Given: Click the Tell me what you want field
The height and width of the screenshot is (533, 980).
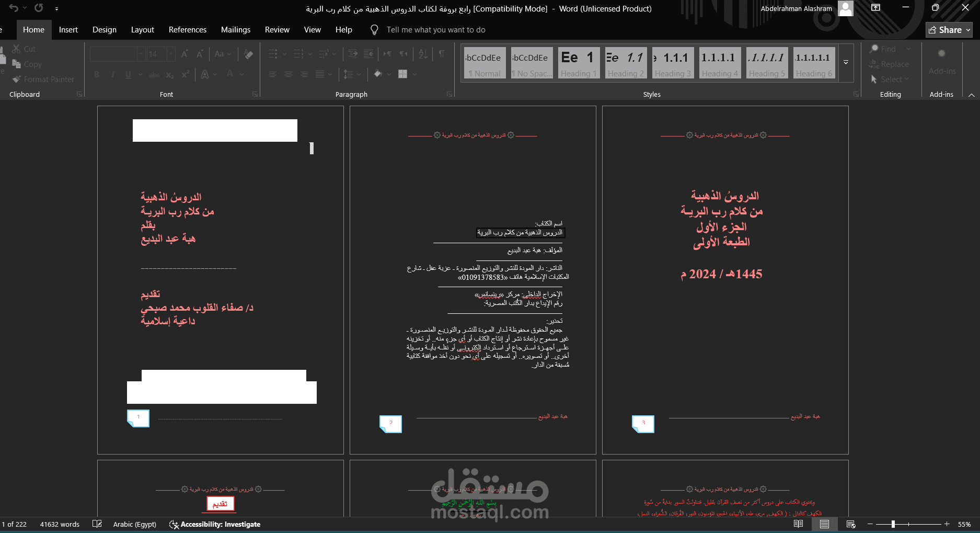Looking at the screenshot, I should [x=436, y=30].
